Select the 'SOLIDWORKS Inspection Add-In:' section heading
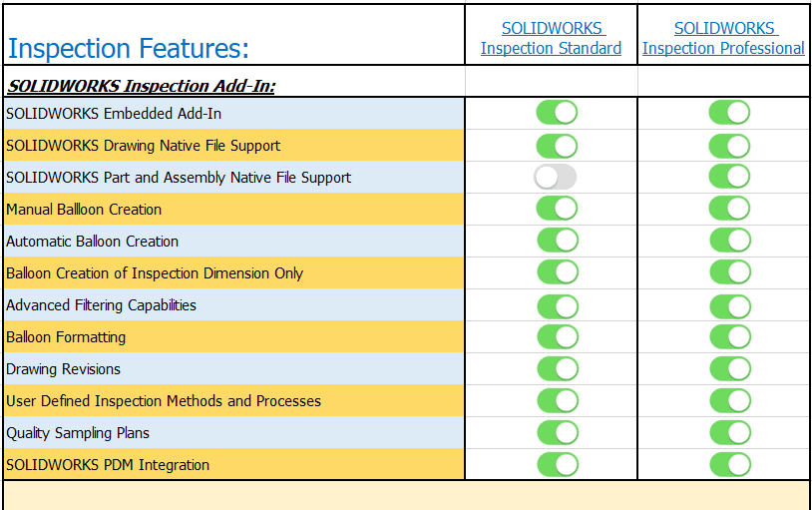This screenshot has width=812, height=510. [x=142, y=86]
